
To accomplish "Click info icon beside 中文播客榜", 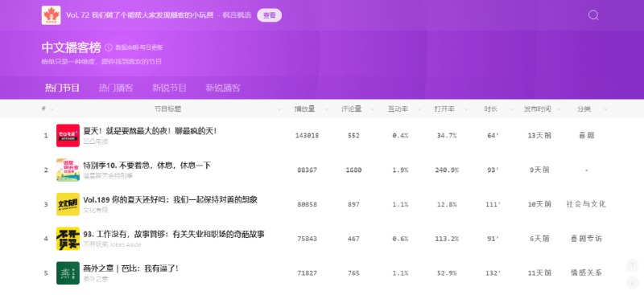I will tap(109, 47).
